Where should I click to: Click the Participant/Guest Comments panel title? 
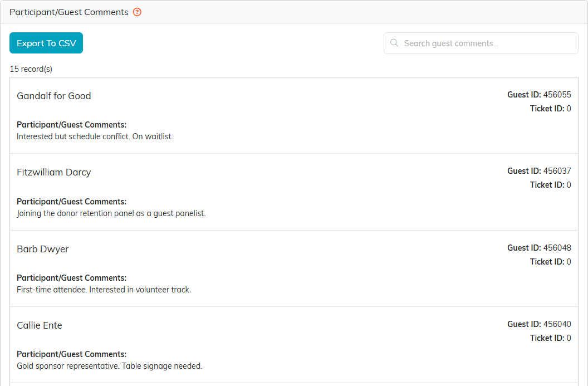tap(69, 12)
